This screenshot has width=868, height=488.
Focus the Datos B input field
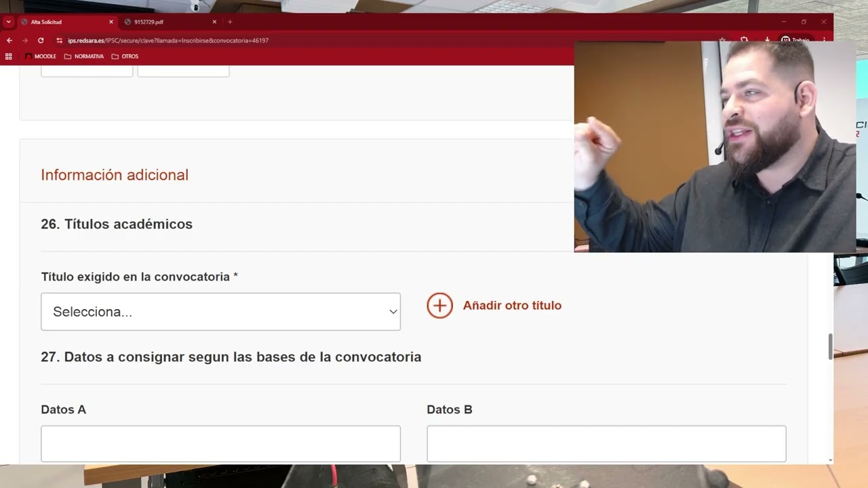coord(606,444)
